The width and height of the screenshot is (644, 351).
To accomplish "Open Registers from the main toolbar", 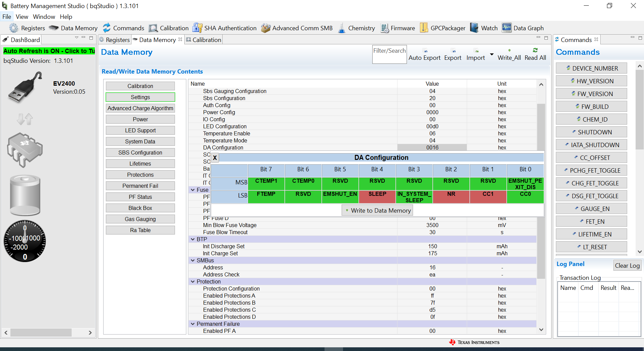I will point(27,28).
